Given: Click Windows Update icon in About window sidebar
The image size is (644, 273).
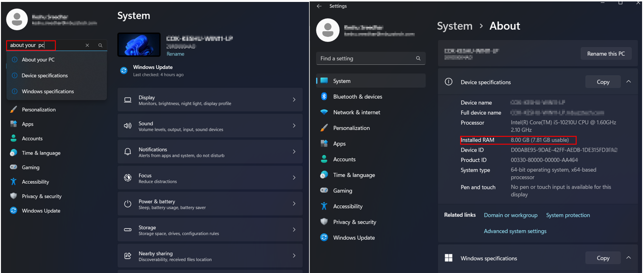Looking at the screenshot, I should click(324, 237).
